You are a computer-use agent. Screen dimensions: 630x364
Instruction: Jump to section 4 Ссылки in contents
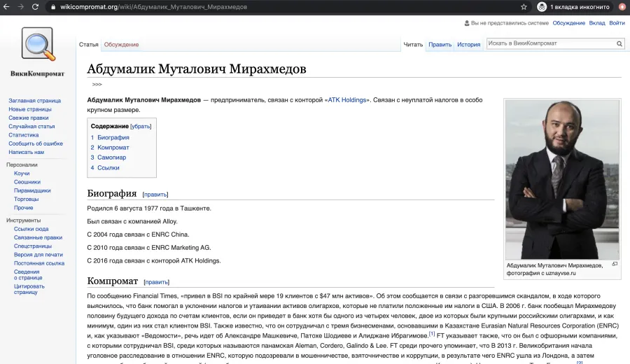[105, 168]
